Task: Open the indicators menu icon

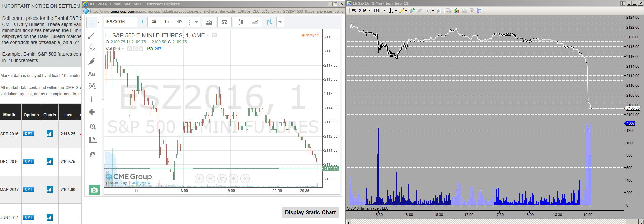Action: tap(209, 22)
